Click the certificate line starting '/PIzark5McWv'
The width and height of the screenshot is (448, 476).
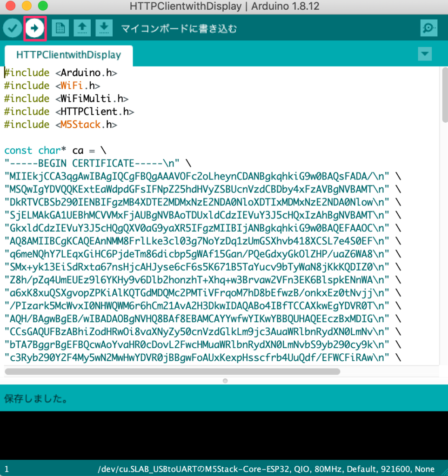point(202,306)
